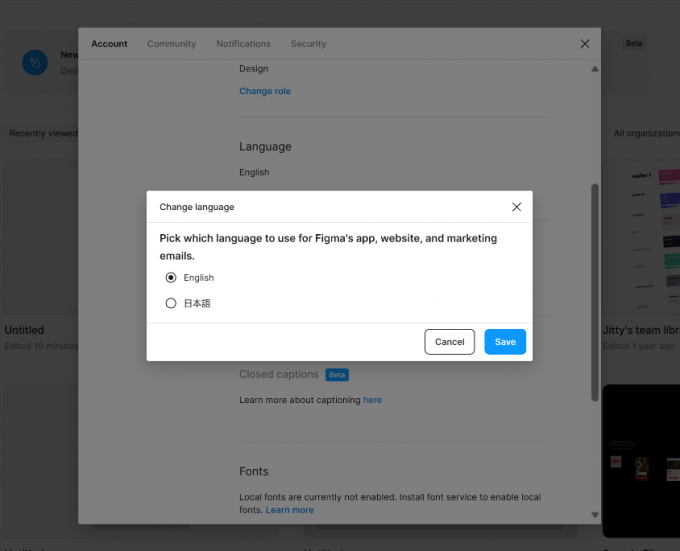680x551 pixels.
Task: Click the 'Closed captions' heading
Action: click(x=279, y=374)
